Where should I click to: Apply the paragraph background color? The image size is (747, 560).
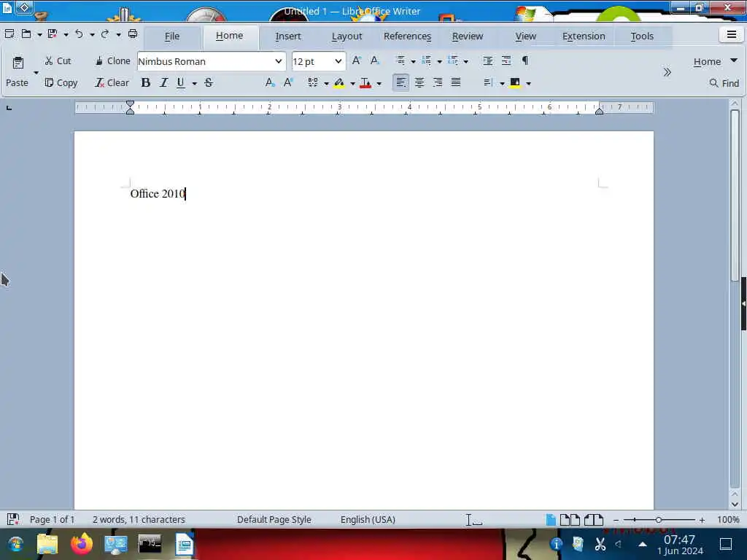point(515,83)
